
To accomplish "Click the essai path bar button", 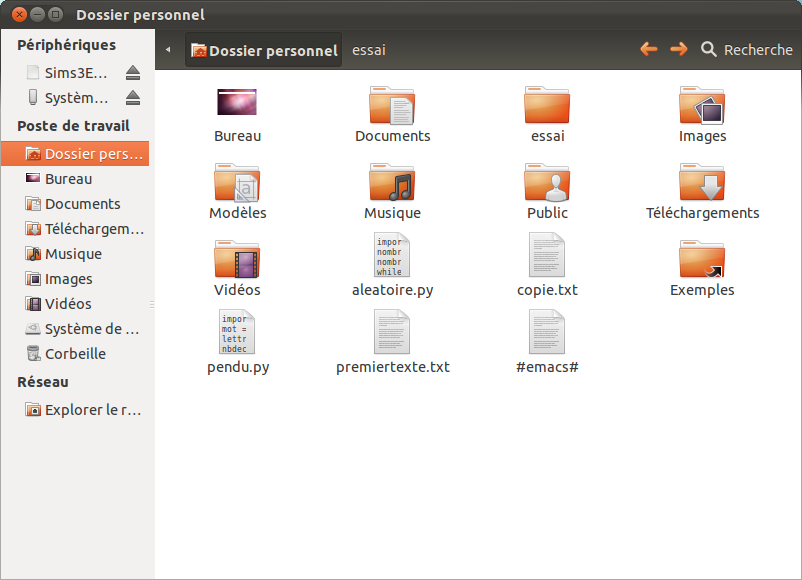I will coord(369,50).
